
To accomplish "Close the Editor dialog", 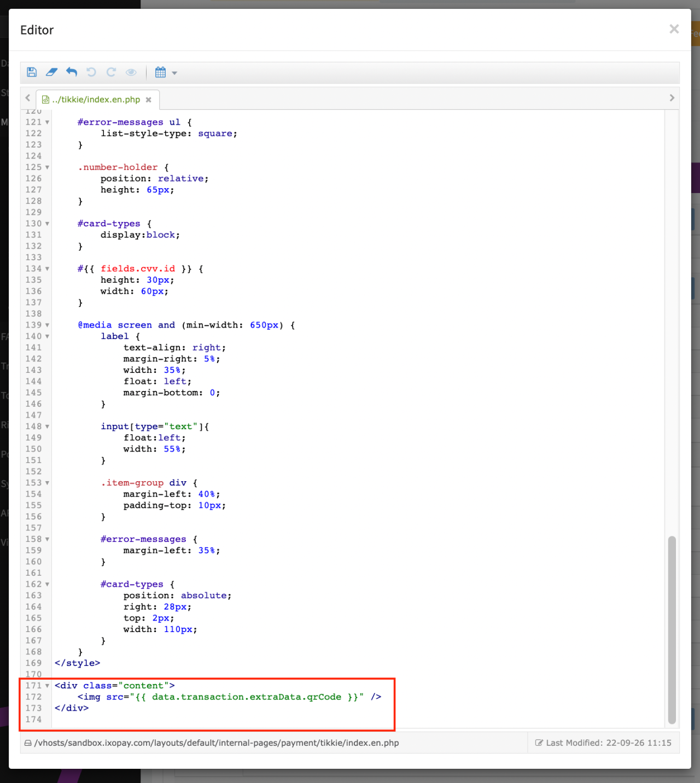I will pyautogui.click(x=674, y=29).
